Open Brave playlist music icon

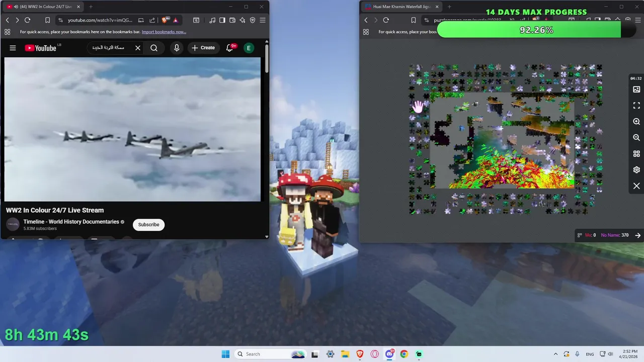point(212,20)
